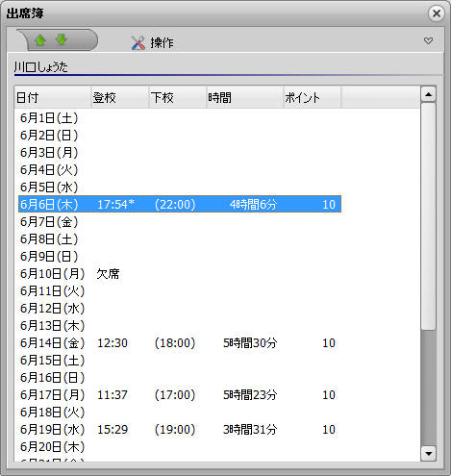
Task: Click the scrollbar up arrow
Action: [428, 94]
